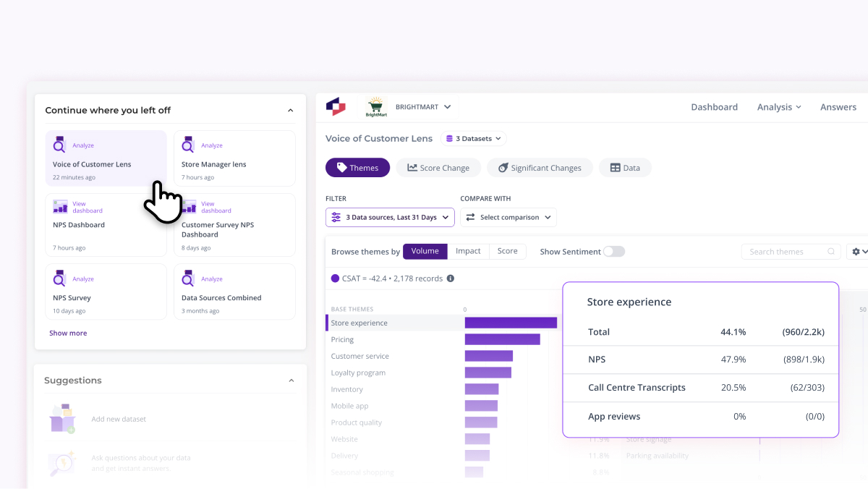Open the Dashboard navigation link
This screenshot has height=489, width=868.
click(x=714, y=107)
